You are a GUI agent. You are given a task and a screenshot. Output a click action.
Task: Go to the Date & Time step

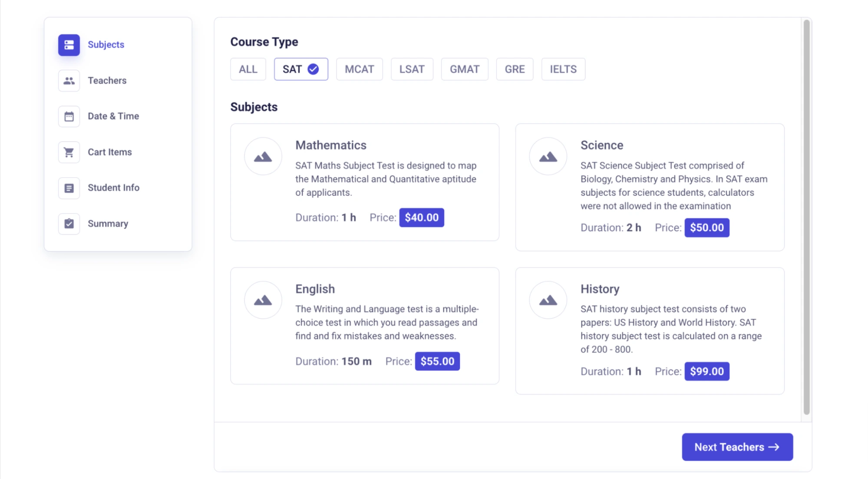pyautogui.click(x=113, y=116)
